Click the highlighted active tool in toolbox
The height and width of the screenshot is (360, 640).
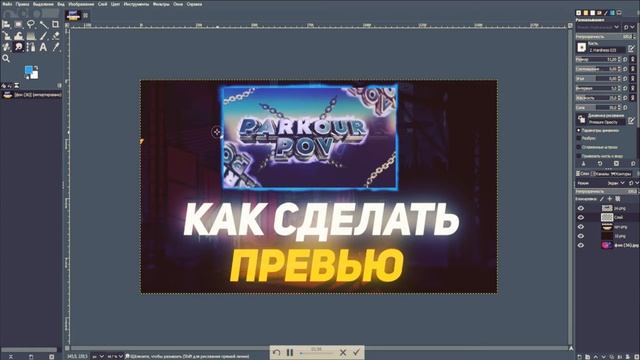(x=18, y=47)
